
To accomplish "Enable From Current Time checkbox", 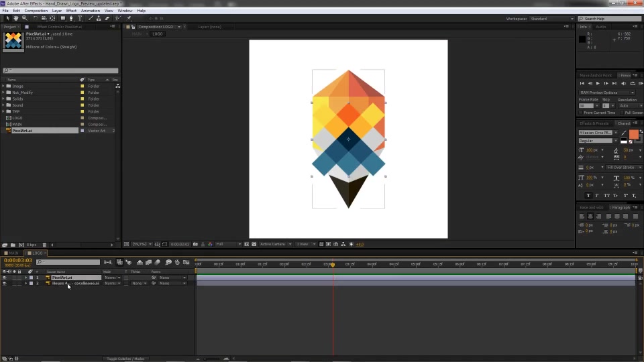I will (x=581, y=113).
